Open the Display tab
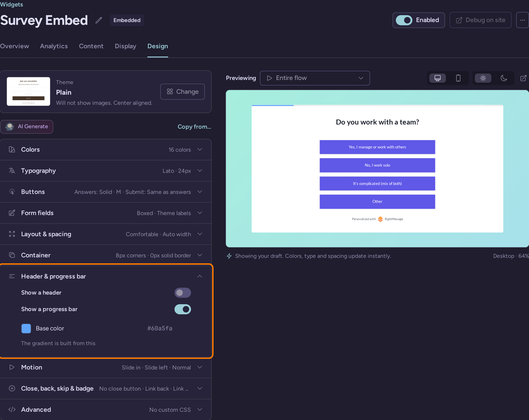 pyautogui.click(x=125, y=46)
